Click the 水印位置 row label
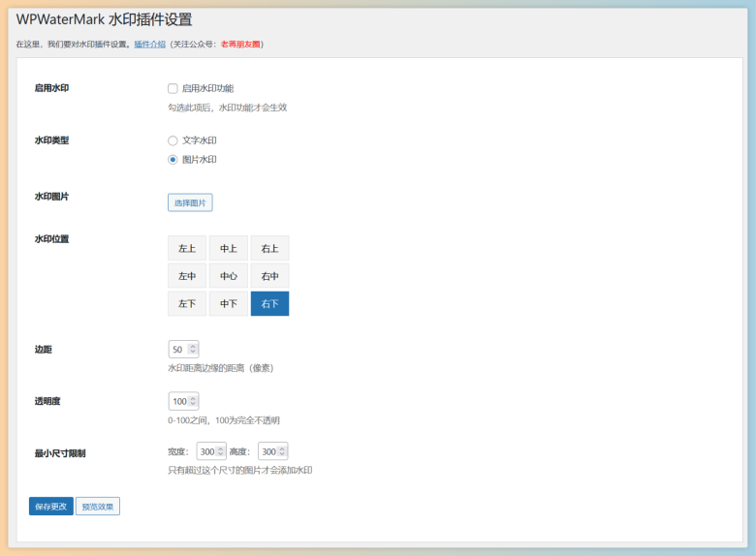 [x=51, y=239]
